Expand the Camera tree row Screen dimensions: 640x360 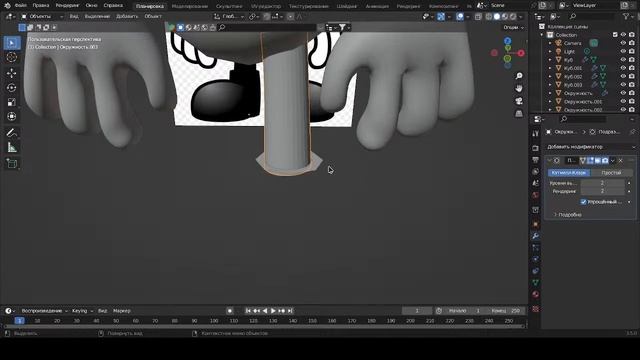coord(550,43)
